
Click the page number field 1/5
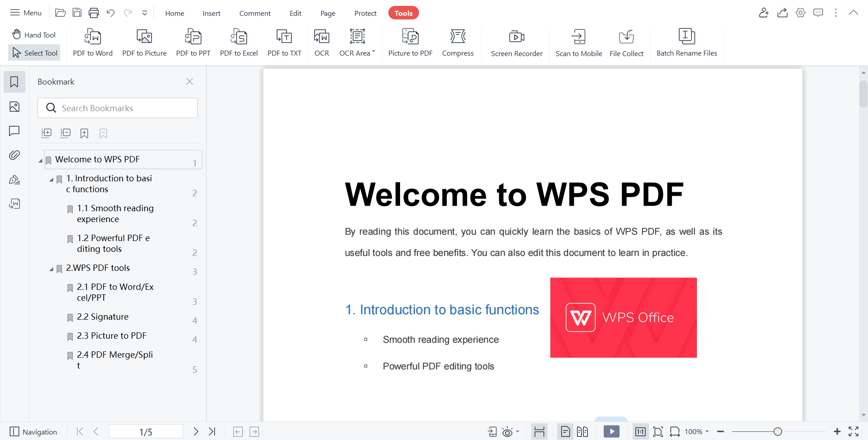(x=146, y=432)
